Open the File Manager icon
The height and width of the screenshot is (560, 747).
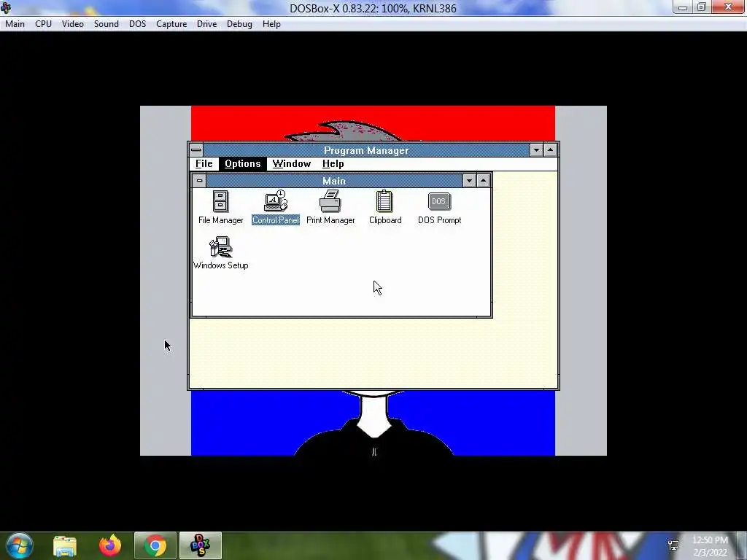click(x=220, y=207)
